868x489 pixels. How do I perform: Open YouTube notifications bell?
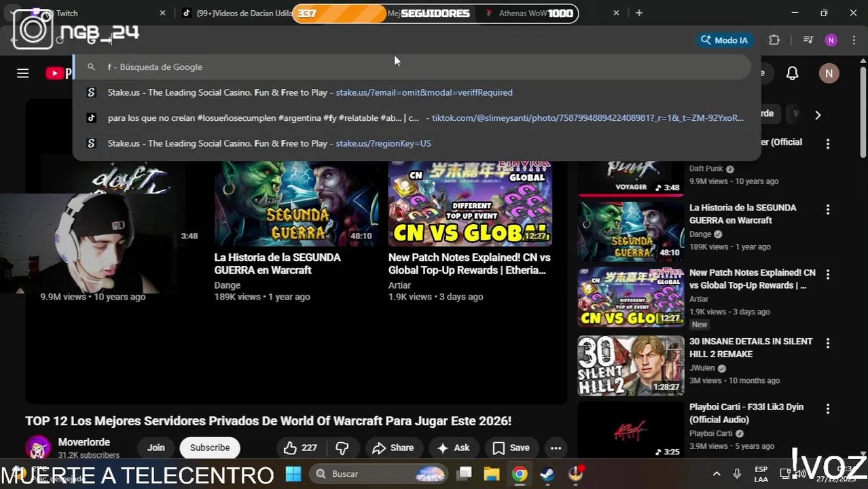(x=792, y=73)
